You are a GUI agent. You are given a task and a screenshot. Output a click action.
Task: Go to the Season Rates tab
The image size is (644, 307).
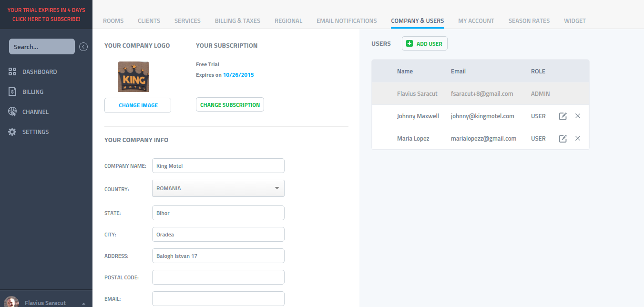point(529,21)
